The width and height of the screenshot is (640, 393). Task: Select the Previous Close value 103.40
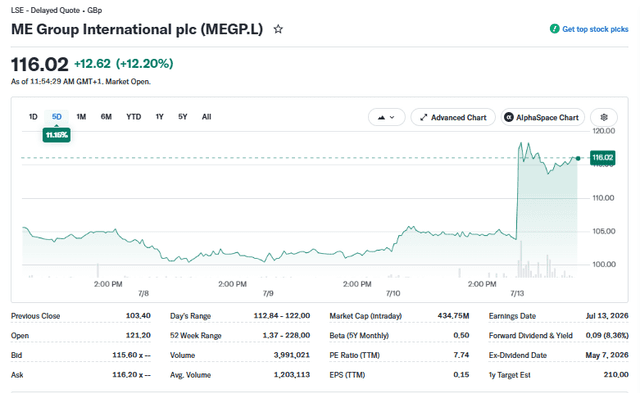coord(138,316)
